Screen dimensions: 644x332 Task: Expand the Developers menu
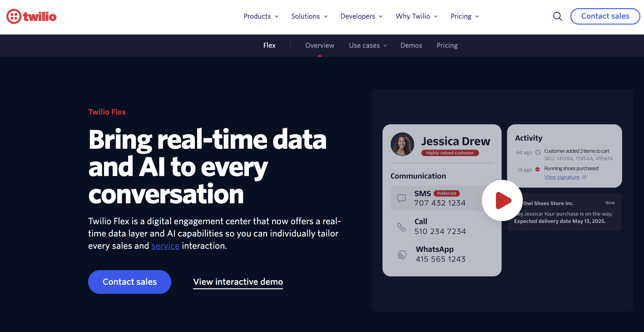(362, 16)
